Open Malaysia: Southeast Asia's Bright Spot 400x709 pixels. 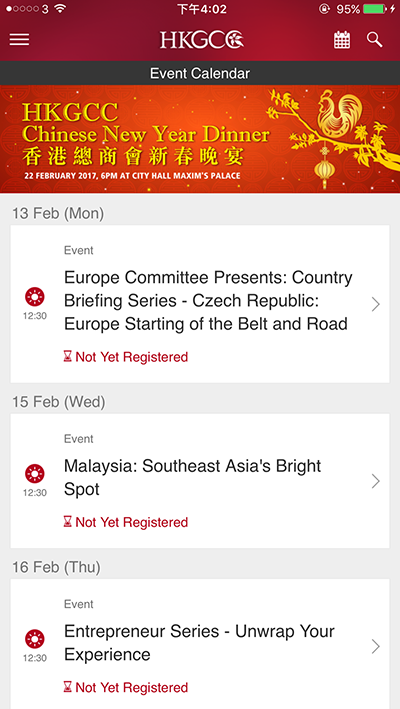click(193, 477)
